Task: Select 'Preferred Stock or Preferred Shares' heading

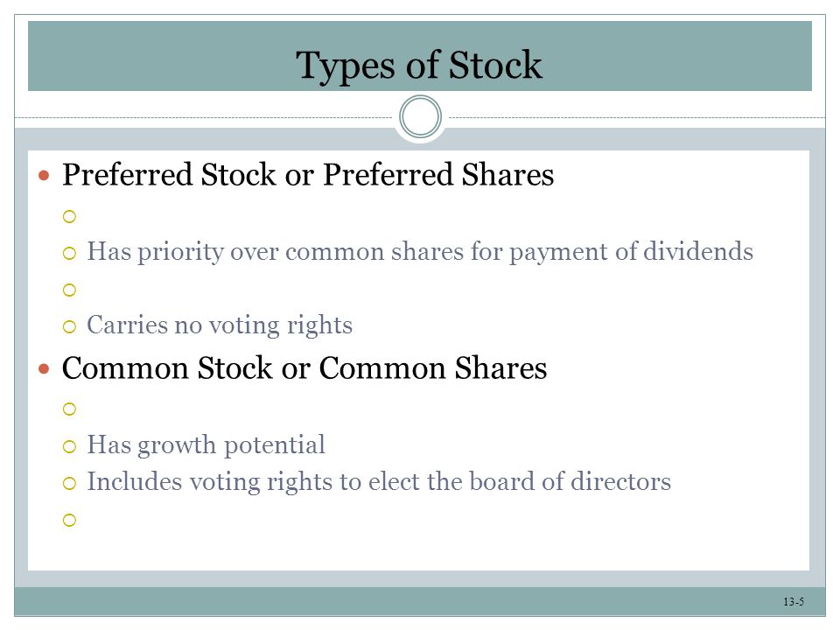Action: (308, 176)
